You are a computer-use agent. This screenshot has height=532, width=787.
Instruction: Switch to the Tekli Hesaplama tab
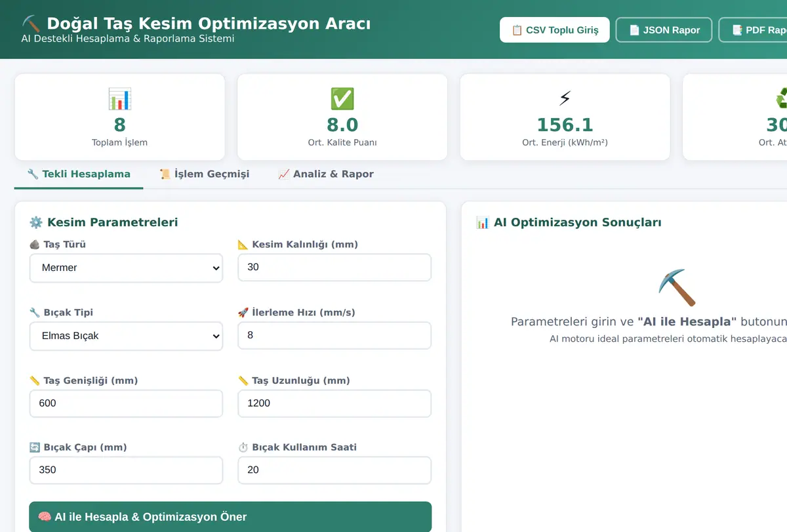click(x=79, y=174)
